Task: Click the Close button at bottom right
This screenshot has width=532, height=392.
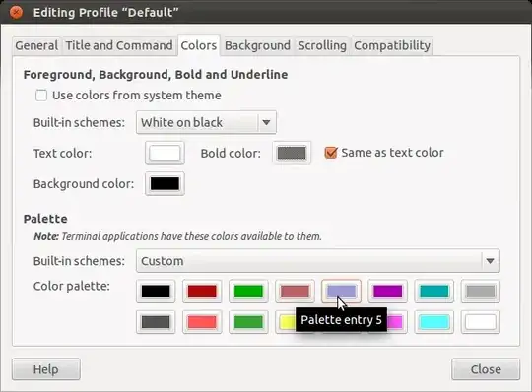Action: 486,369
